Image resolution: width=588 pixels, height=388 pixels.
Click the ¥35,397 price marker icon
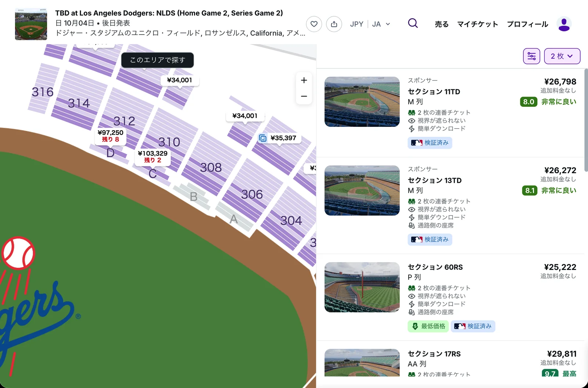pos(263,138)
